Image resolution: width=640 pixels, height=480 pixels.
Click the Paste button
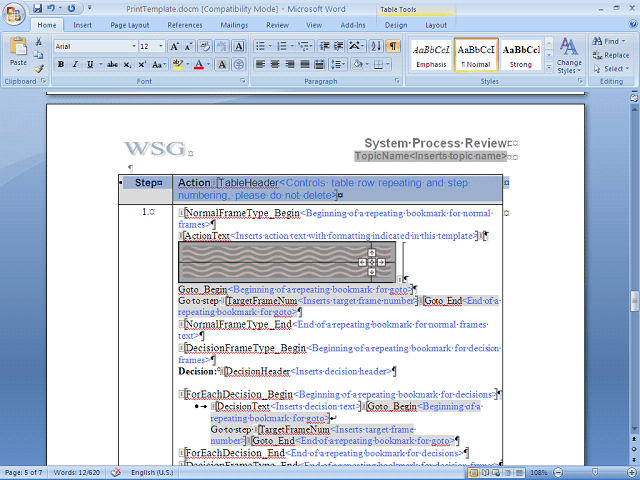coord(18,52)
